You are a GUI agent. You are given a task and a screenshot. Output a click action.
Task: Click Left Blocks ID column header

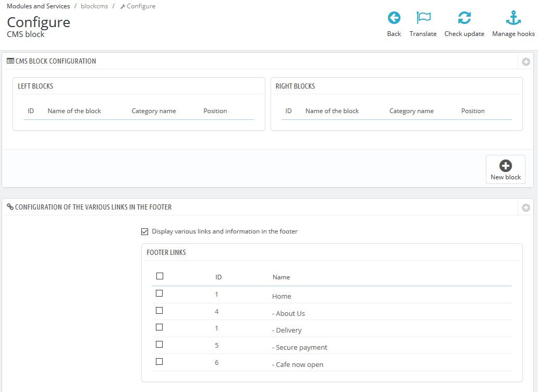31,111
